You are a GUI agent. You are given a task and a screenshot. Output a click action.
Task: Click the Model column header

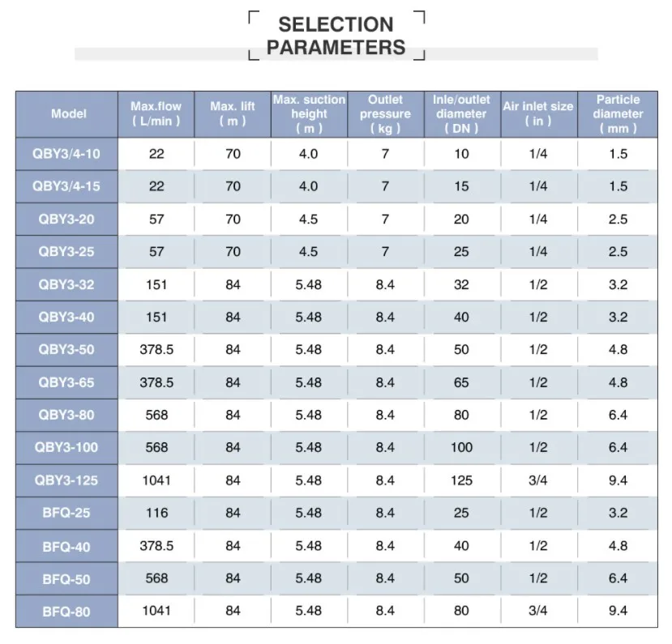click(x=68, y=114)
